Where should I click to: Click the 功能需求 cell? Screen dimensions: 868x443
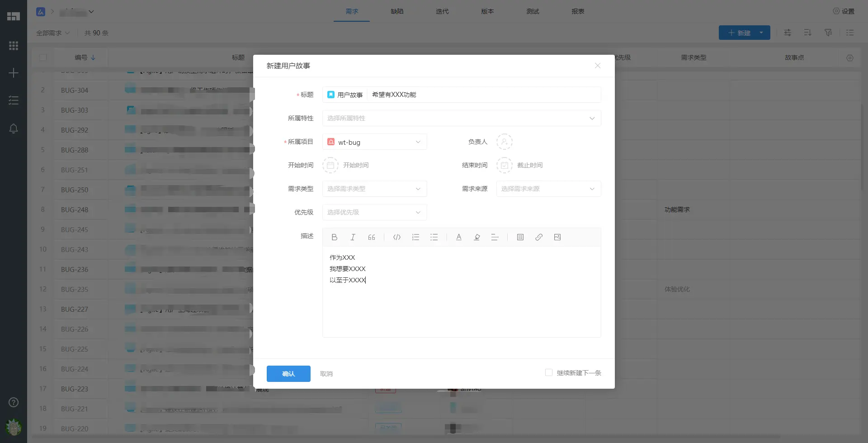(x=677, y=210)
